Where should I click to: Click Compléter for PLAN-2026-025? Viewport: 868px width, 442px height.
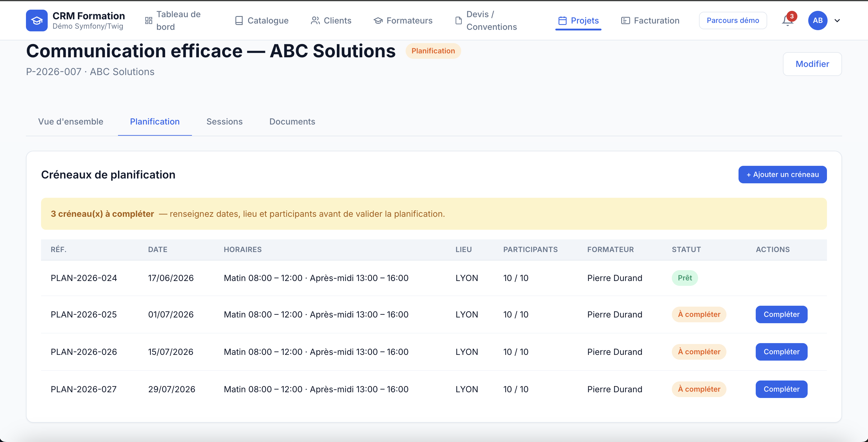click(x=781, y=314)
